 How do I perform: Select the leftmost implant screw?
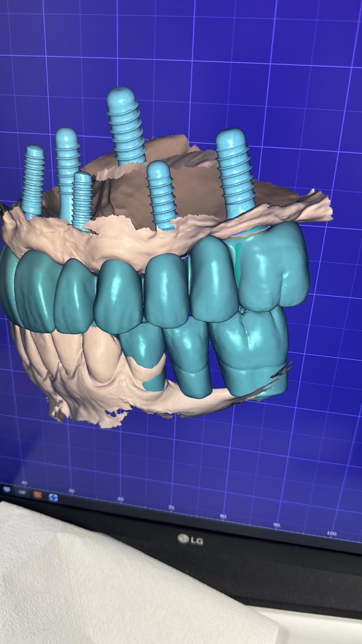tap(34, 177)
